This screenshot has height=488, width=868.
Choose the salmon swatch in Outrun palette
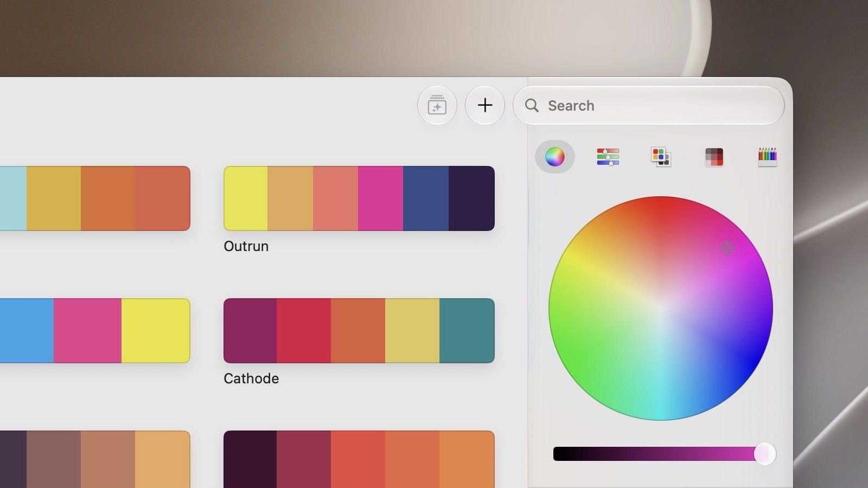click(336, 198)
